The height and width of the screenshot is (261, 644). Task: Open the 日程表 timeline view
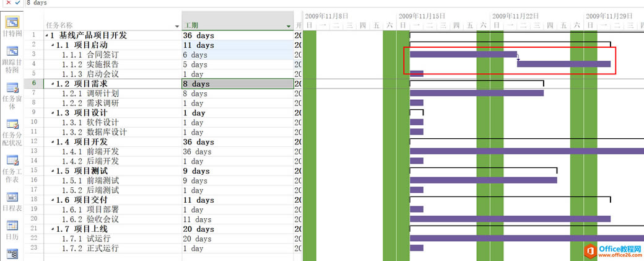pyautogui.click(x=12, y=201)
